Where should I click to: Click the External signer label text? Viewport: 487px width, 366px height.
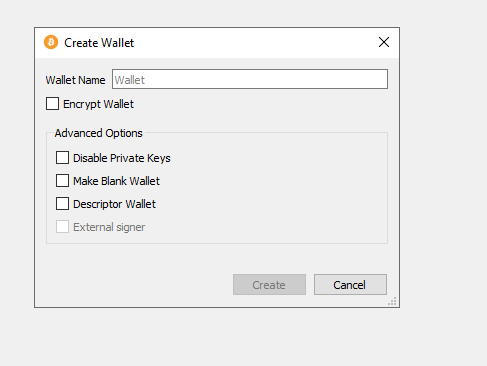(x=109, y=227)
